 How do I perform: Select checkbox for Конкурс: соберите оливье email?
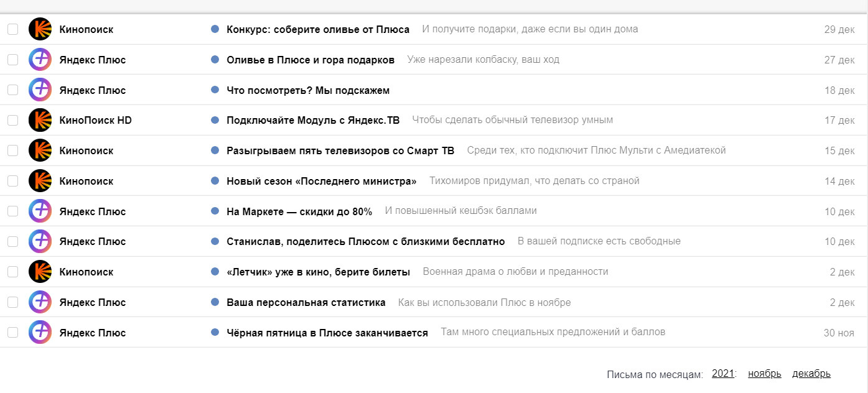(12, 29)
